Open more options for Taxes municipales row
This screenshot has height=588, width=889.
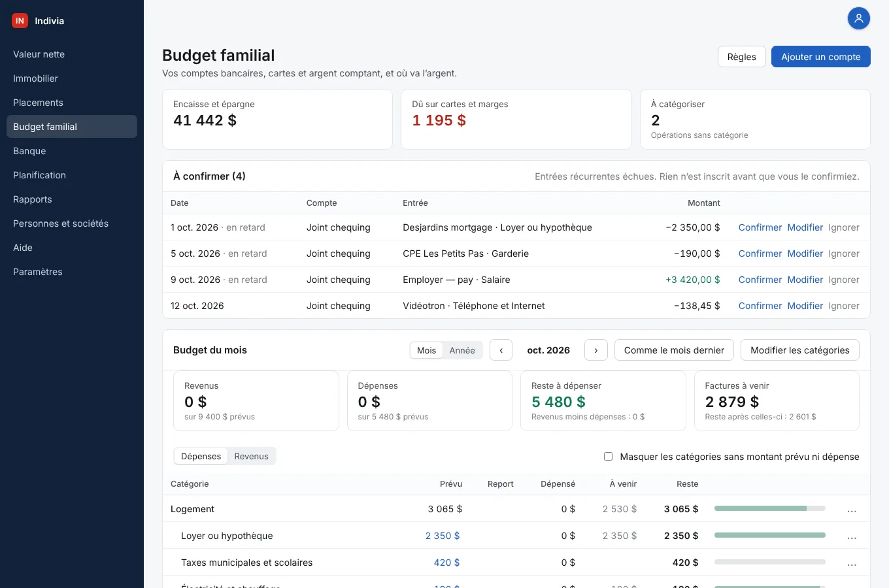click(x=852, y=563)
